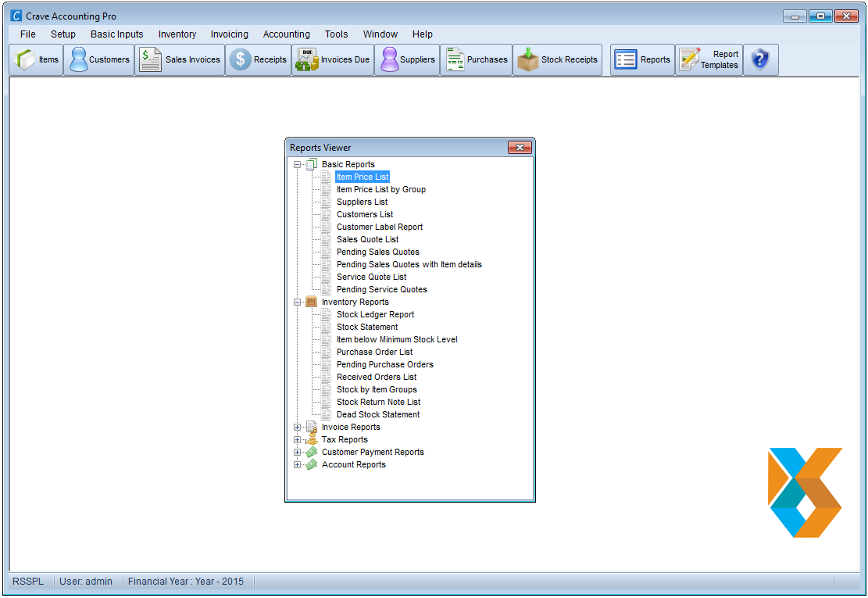Open Invoices Due from the toolbar
The image size is (868, 598).
(334, 59)
